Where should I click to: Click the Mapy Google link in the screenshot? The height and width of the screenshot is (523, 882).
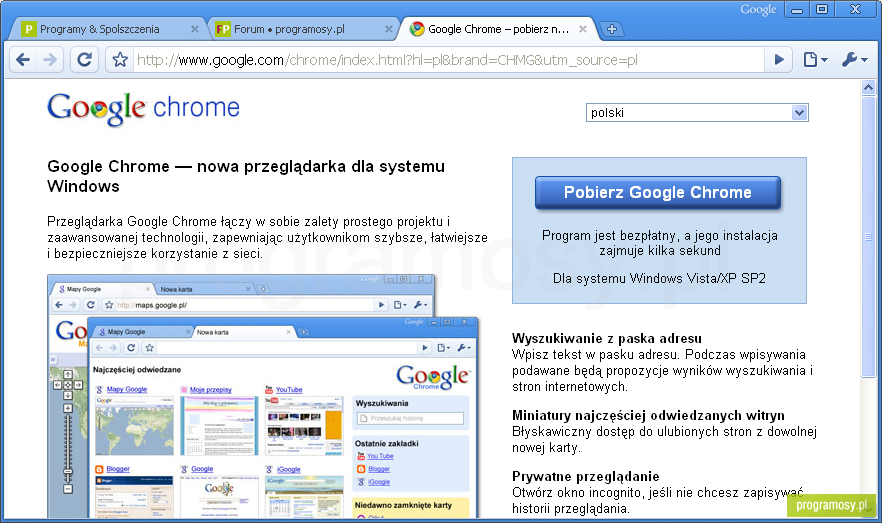coord(127,389)
